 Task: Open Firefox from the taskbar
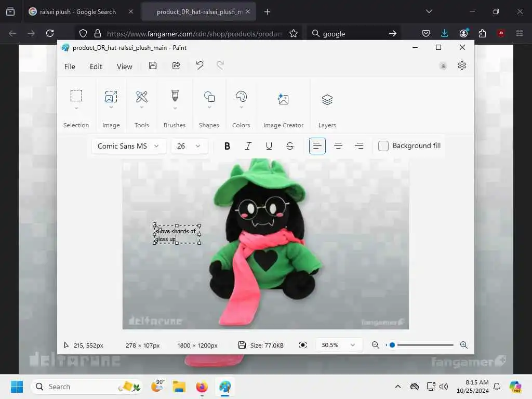click(x=202, y=387)
